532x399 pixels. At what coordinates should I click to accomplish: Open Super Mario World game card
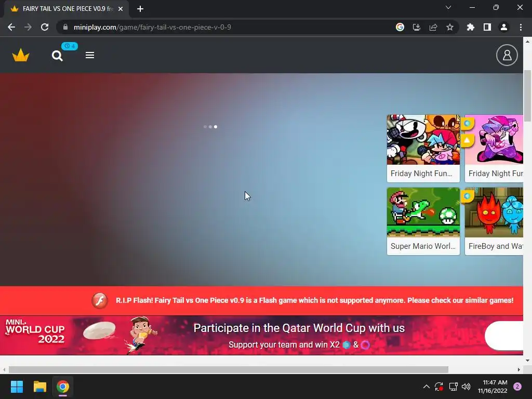coord(423,221)
